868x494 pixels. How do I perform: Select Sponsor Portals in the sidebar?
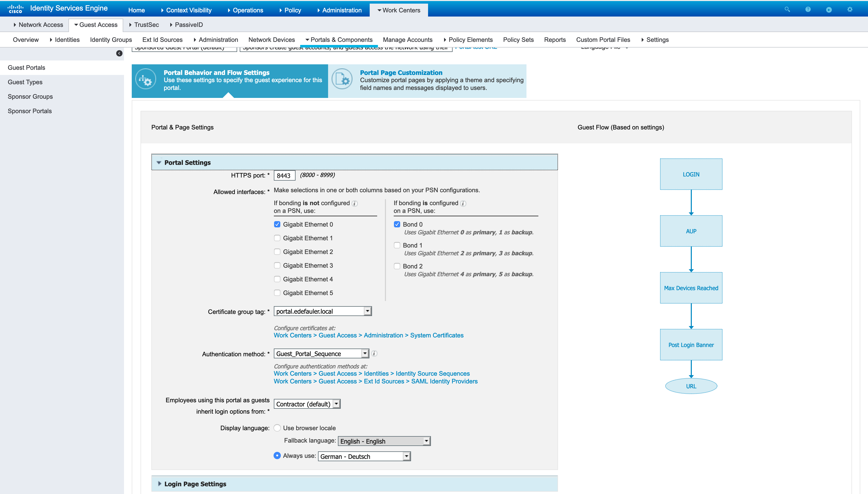(29, 111)
